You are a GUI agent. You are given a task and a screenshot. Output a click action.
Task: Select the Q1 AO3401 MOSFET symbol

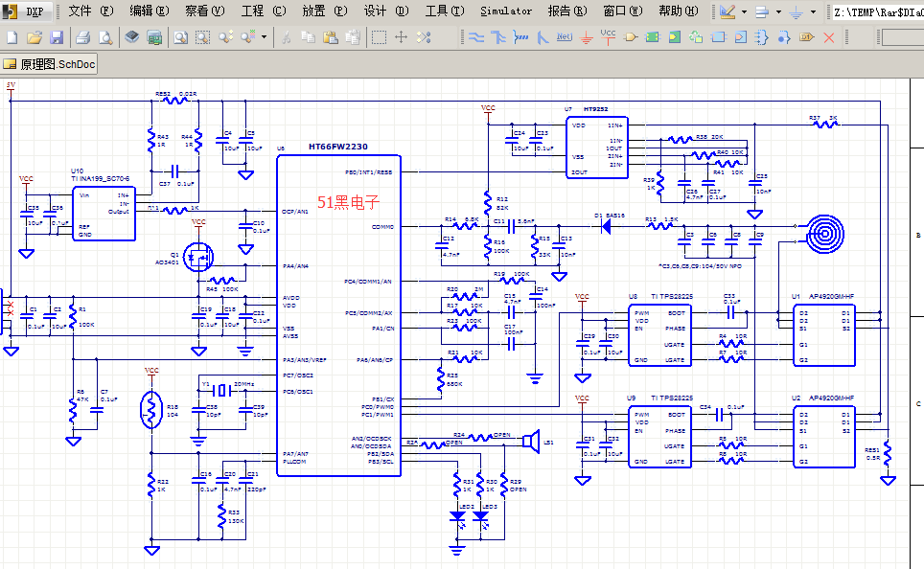198,257
